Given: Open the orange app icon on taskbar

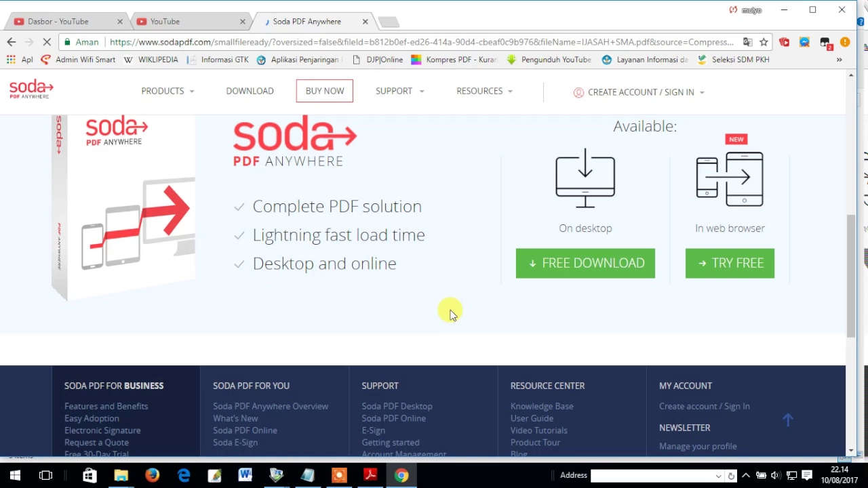Looking at the screenshot, I should [x=339, y=475].
